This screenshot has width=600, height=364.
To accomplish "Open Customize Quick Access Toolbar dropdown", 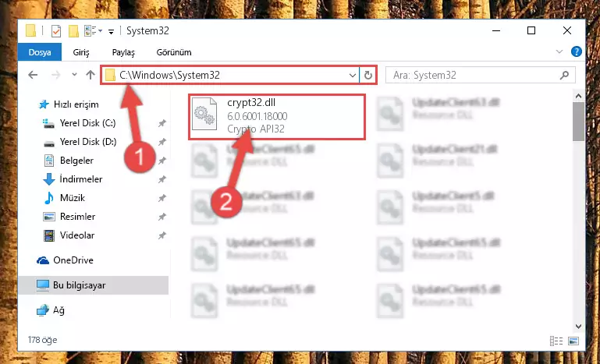I will [x=111, y=32].
